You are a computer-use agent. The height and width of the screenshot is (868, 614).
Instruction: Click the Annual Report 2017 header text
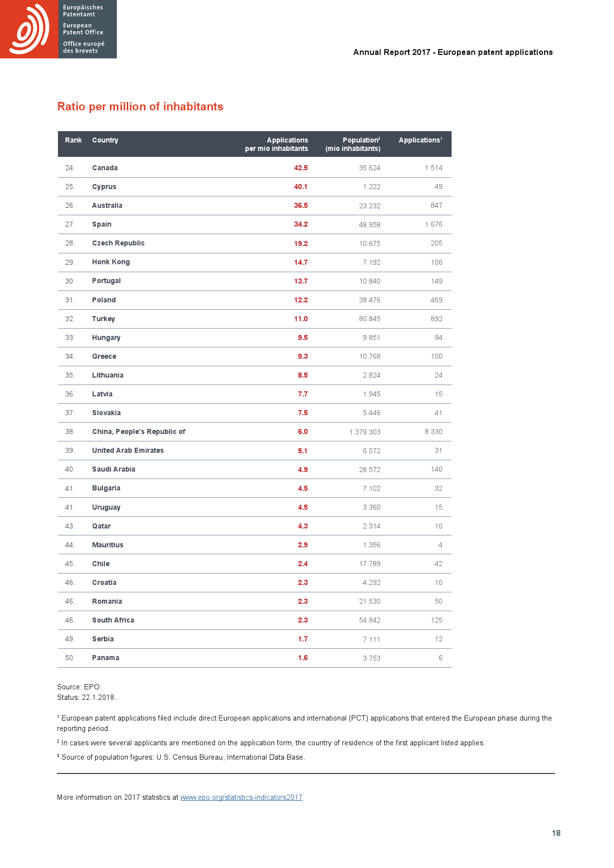[x=453, y=52]
